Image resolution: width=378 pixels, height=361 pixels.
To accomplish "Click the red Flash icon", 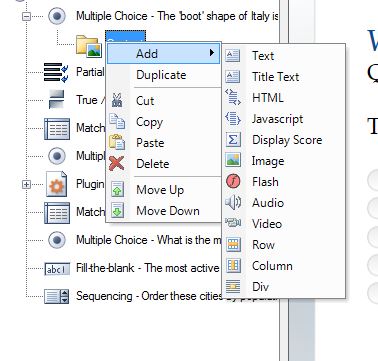I will point(233,182).
